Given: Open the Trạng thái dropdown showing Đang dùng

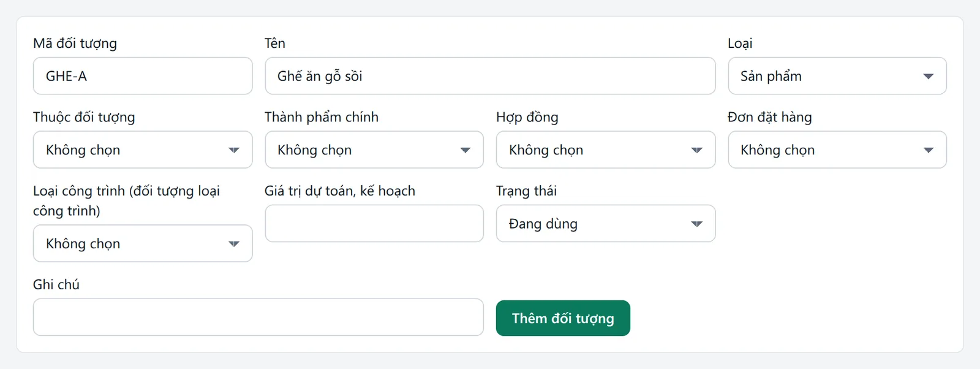Looking at the screenshot, I should [x=606, y=223].
